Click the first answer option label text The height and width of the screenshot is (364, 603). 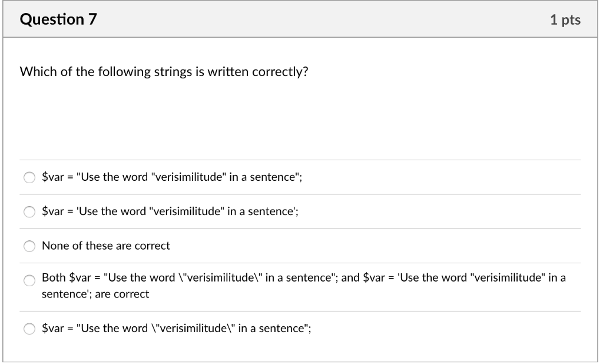click(x=171, y=177)
